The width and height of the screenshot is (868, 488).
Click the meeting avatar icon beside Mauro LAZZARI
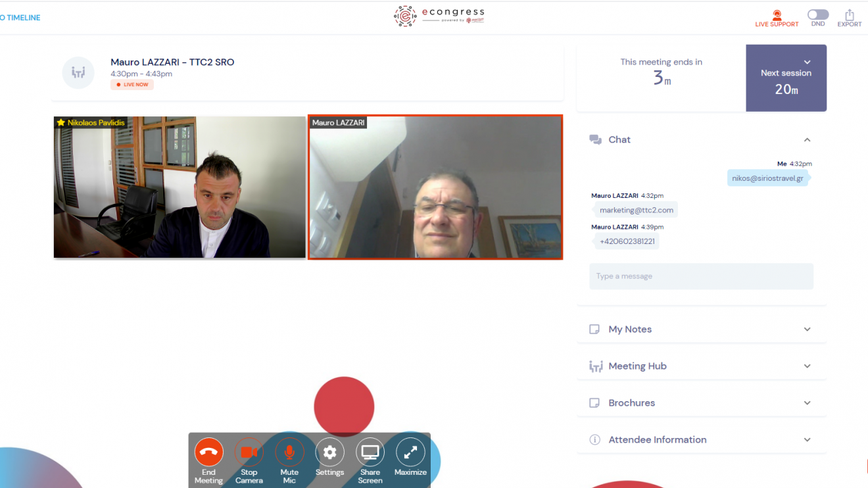point(78,72)
